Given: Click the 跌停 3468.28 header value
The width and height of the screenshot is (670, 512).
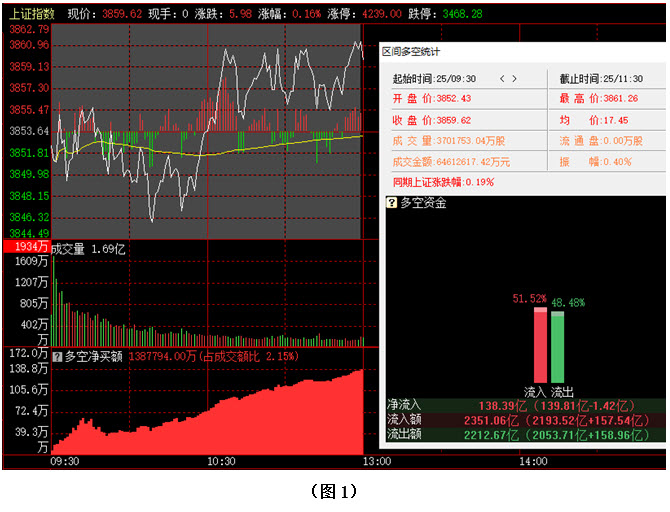Looking at the screenshot, I should click(462, 14).
